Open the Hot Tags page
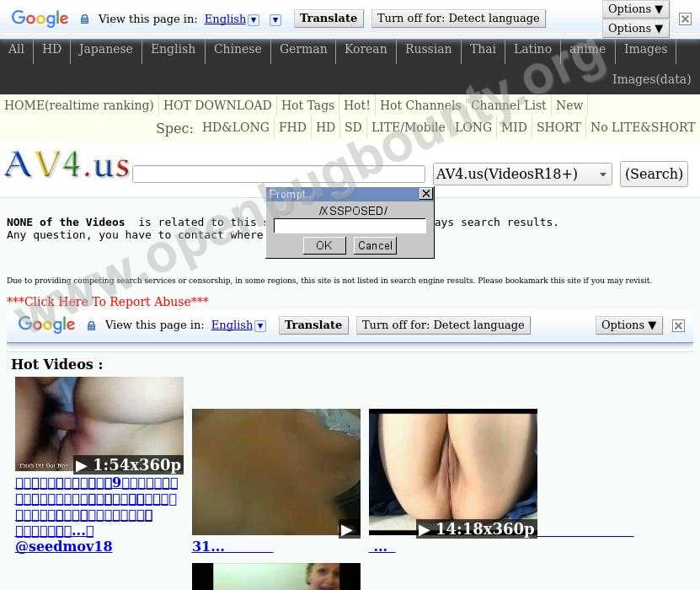This screenshot has width=700, height=590. [x=308, y=105]
